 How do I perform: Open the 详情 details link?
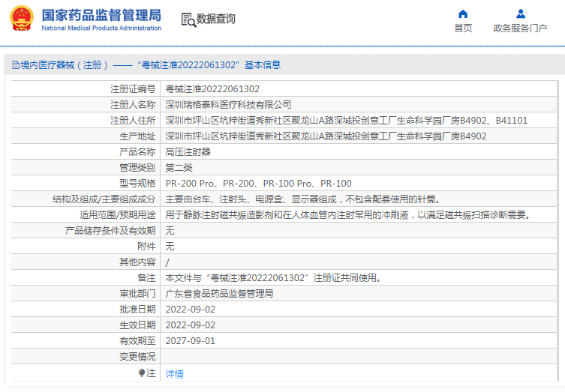(174, 374)
